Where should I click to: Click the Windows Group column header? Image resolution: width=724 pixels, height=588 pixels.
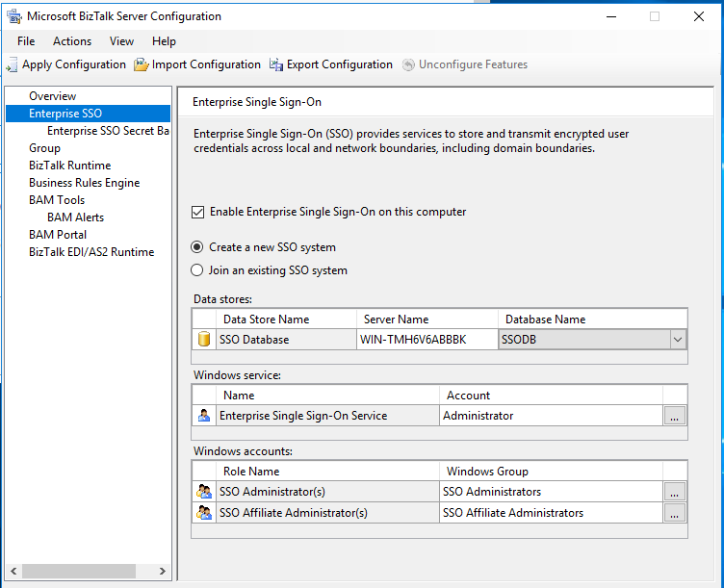(552, 472)
